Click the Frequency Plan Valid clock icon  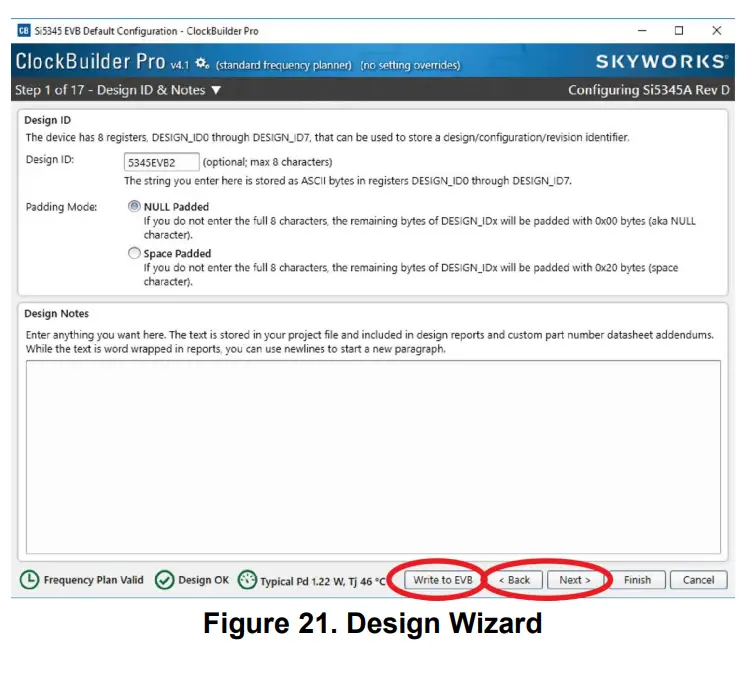(x=29, y=580)
